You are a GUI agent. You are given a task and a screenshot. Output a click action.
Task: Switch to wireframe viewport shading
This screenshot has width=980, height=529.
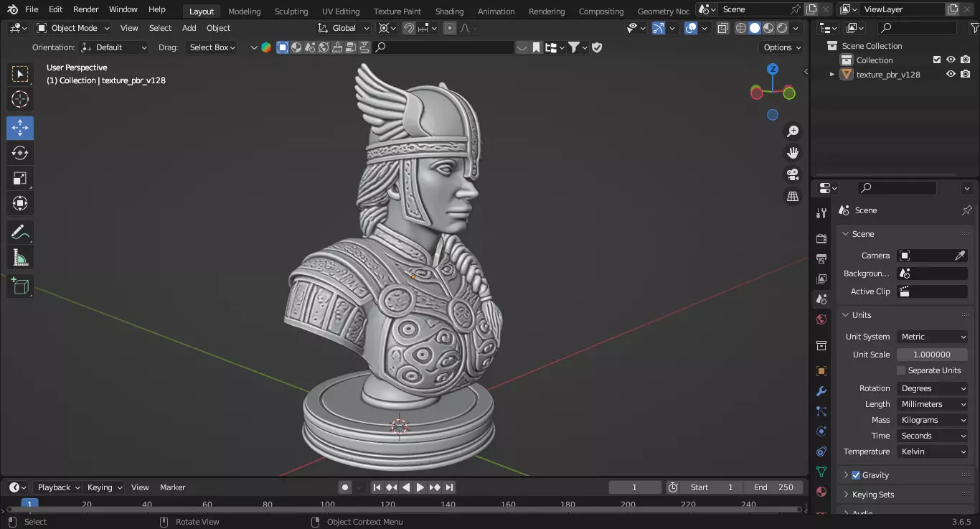pos(741,28)
